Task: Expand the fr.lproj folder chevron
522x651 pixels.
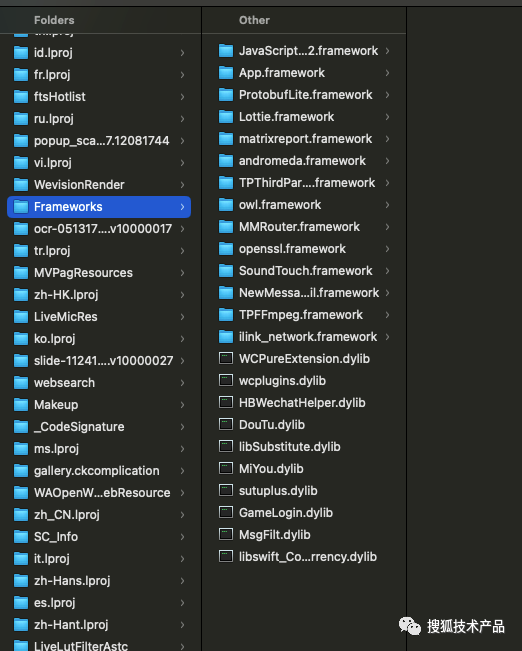Action: [182, 75]
